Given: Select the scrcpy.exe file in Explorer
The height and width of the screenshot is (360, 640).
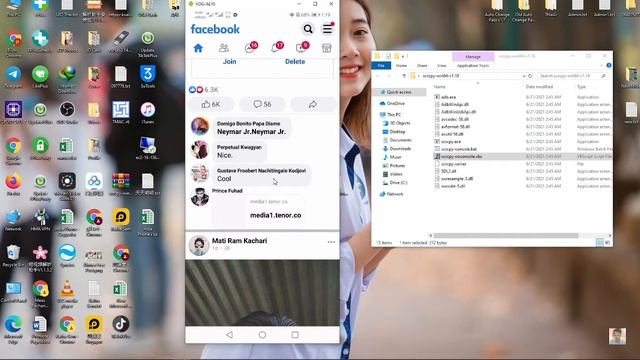Looking at the screenshot, I should point(451,142).
